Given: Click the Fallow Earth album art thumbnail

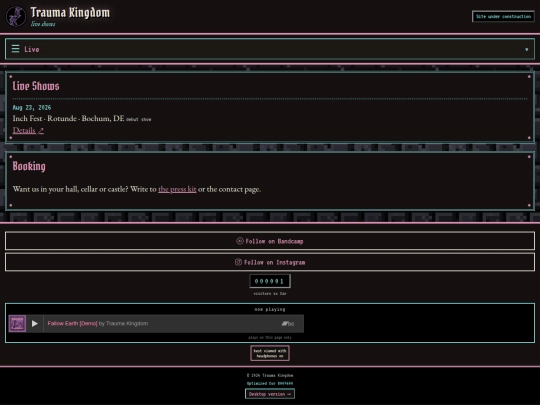Looking at the screenshot, I should 17,324.
